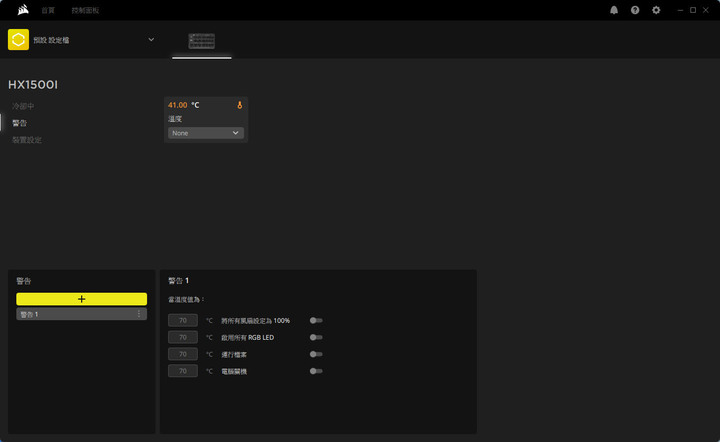Minimize the iCUE window

pos(680,10)
